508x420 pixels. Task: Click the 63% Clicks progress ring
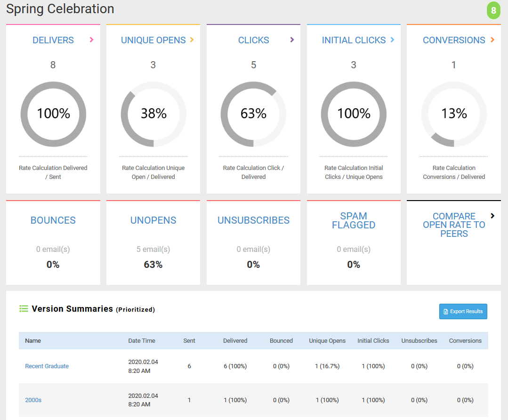(x=253, y=114)
